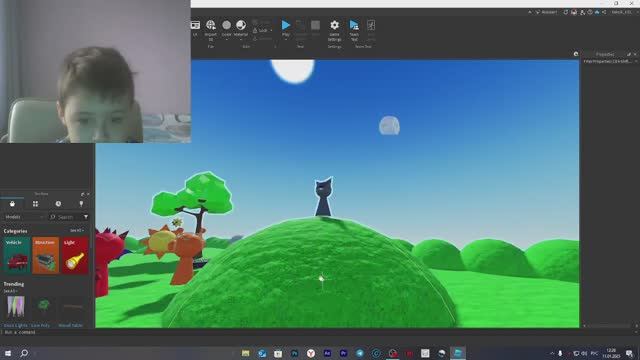Image resolution: width=640 pixels, height=360 pixels.
Task: Open the Play mode dropdown arrow
Action: point(286,40)
